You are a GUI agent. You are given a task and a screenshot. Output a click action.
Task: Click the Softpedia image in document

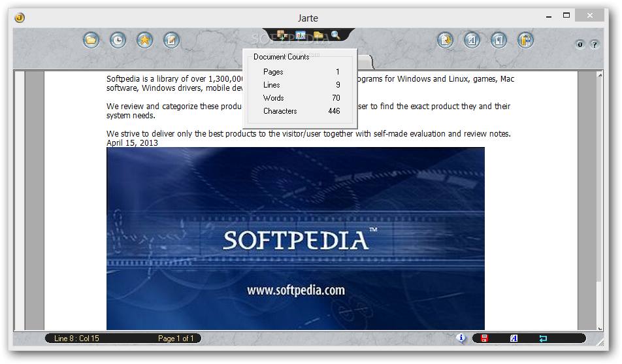[x=295, y=238]
